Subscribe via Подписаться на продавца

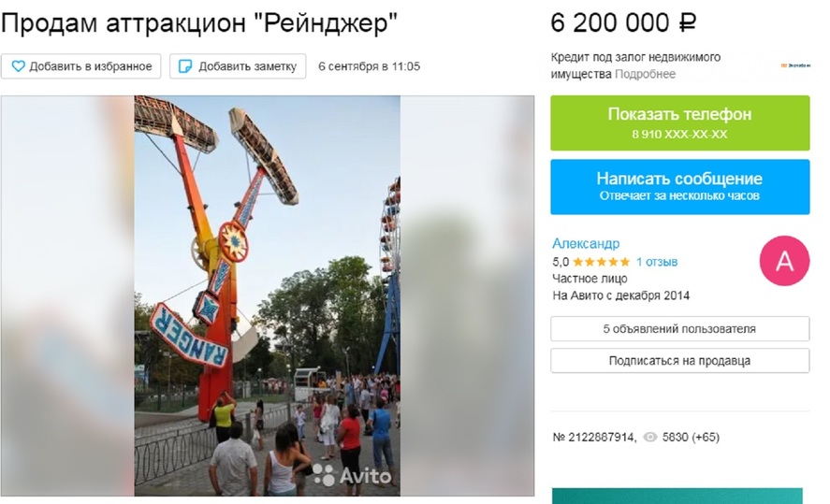679,361
